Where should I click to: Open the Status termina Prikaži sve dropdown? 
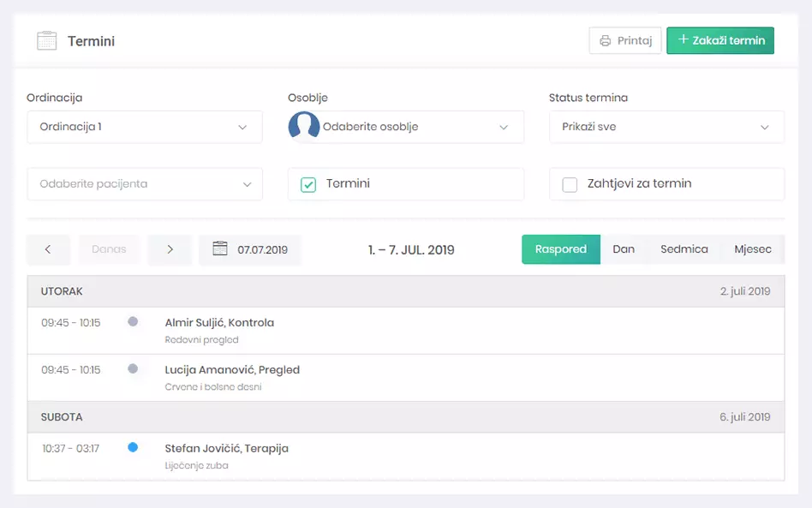click(x=666, y=127)
